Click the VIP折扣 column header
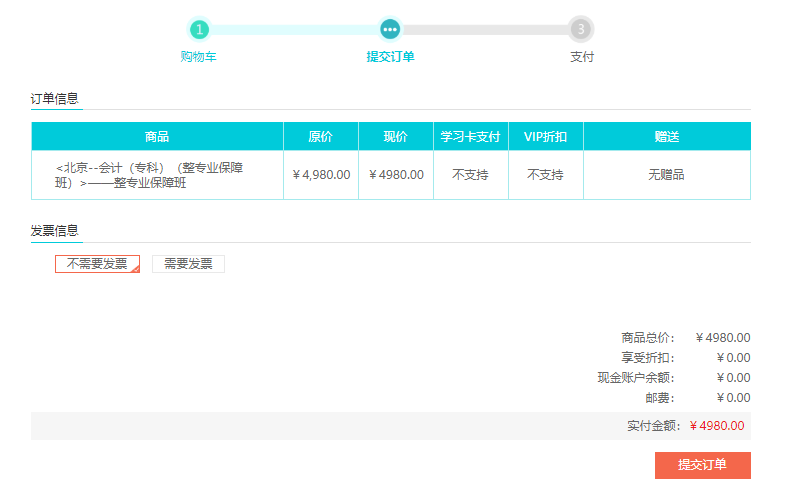 (545, 136)
